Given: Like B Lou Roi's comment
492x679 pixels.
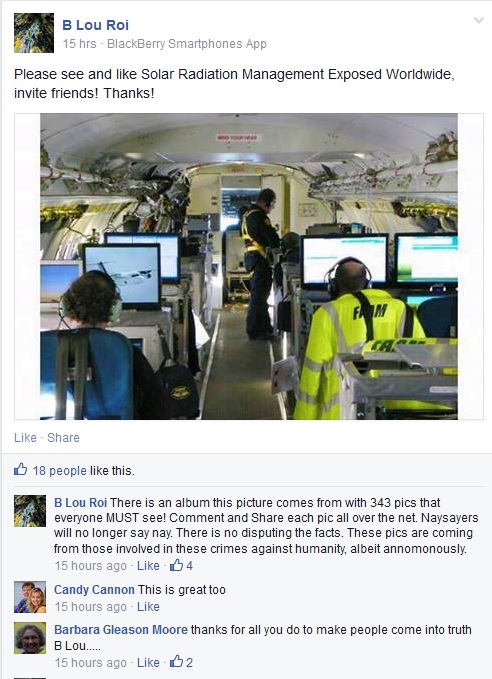Looking at the screenshot, I should (148, 566).
